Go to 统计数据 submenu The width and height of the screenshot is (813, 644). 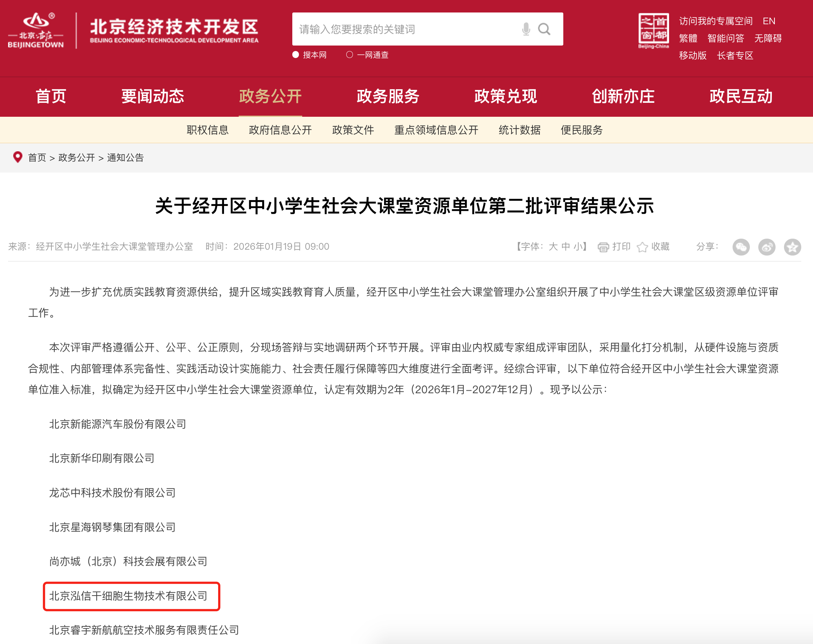pyautogui.click(x=520, y=130)
